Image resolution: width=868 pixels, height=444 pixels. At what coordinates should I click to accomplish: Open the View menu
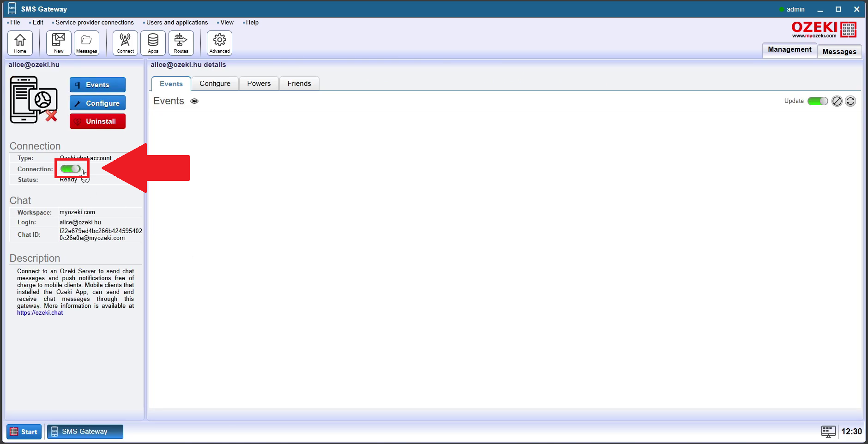point(227,22)
